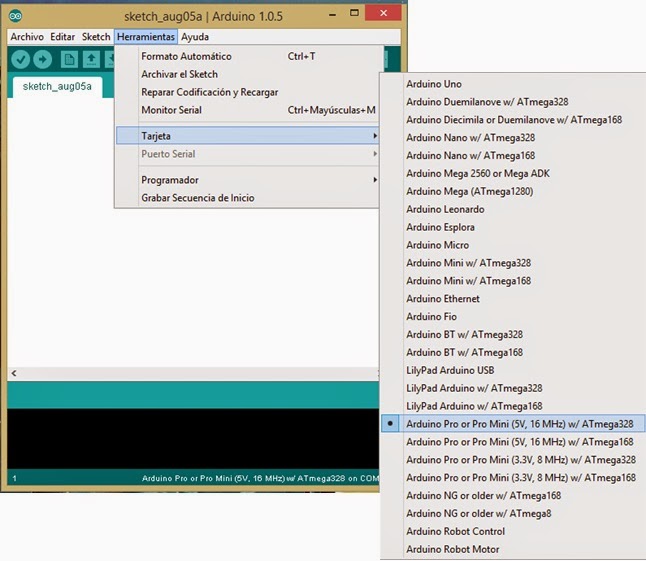Viewport: 646px width, 561px height.
Task: Maximize the Arduino window
Action: pos(354,13)
